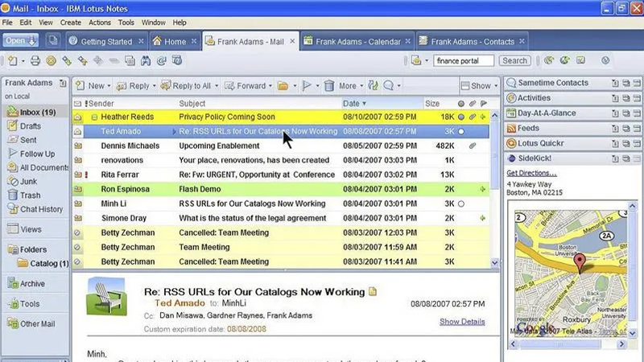Select the Rita Ferrar URGENT Opportunity message
The image size is (644, 362).
(281, 175)
